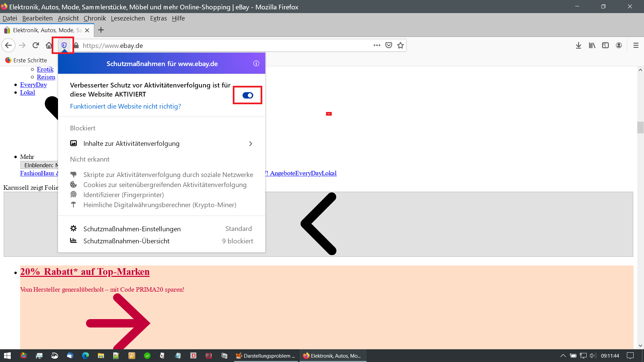The width and height of the screenshot is (644, 362).
Task: Bookmark this page with the star icon
Action: [400, 45]
